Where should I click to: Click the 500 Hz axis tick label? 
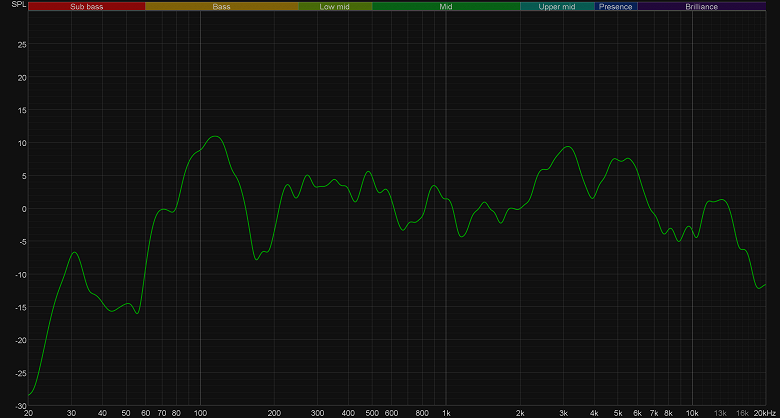pos(372,413)
